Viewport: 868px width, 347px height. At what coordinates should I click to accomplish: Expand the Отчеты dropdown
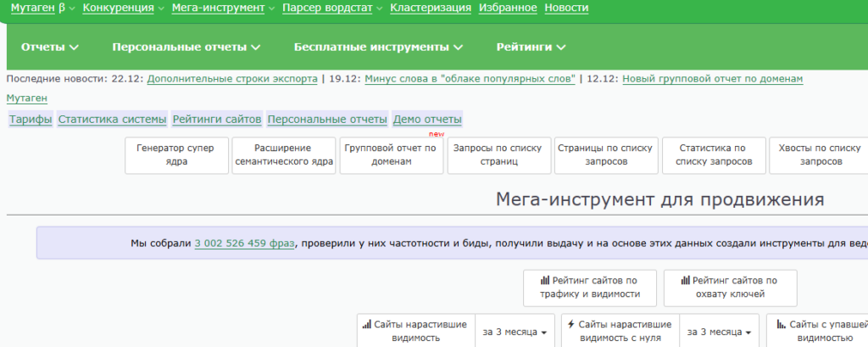[50, 48]
